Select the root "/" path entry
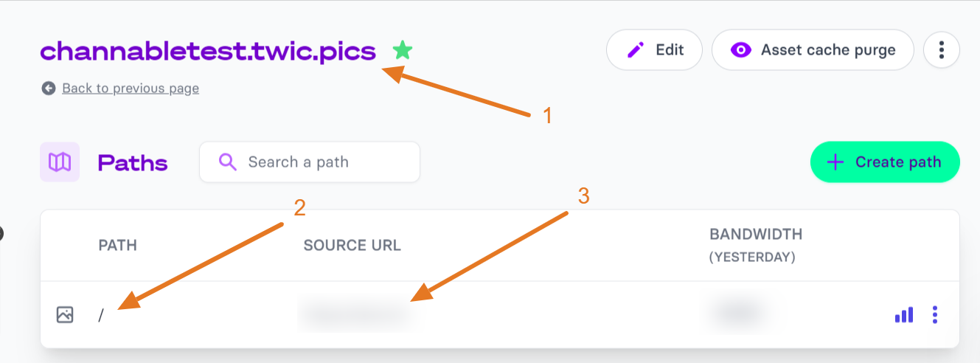Viewport: 980px width, 363px height. (101, 316)
